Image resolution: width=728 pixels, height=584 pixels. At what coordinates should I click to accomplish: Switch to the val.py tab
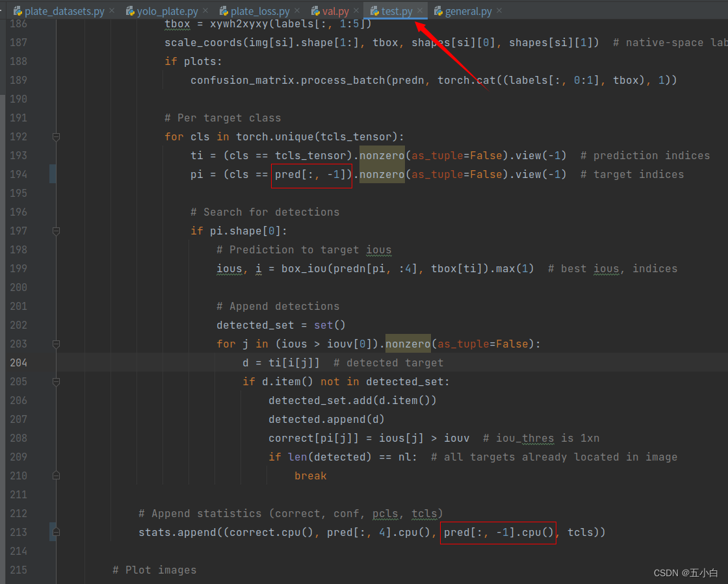tap(335, 11)
